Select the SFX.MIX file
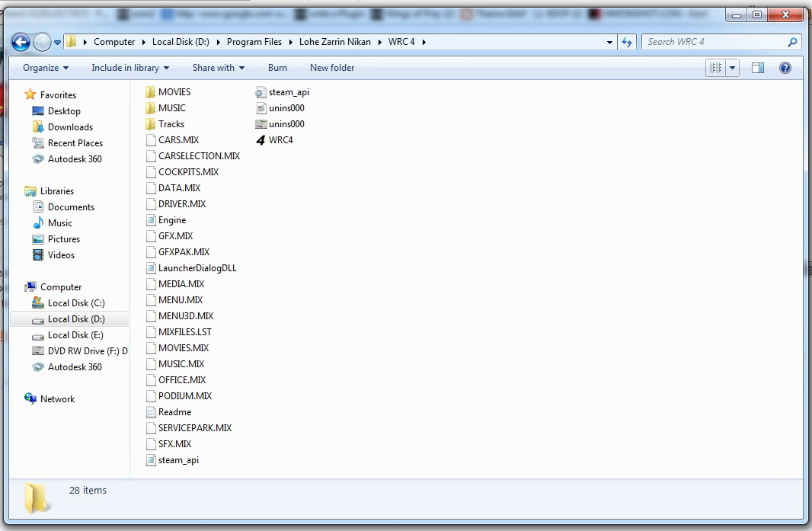Image resolution: width=812 pixels, height=531 pixels. point(174,444)
